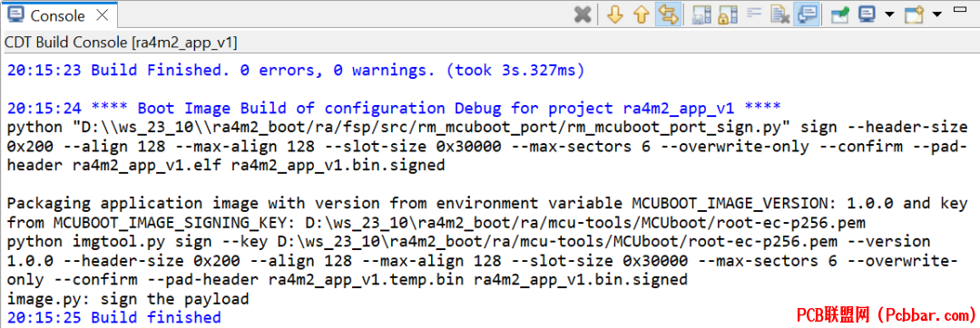This screenshot has height=328, width=980.
Task: Click the grey remove launch X icon
Action: pos(583,14)
